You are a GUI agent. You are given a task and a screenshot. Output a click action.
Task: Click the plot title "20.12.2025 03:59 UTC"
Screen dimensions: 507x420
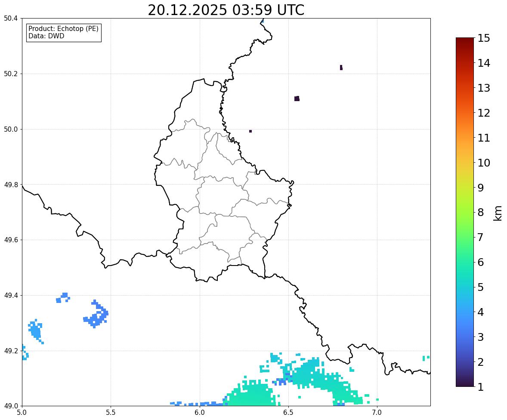[226, 10]
